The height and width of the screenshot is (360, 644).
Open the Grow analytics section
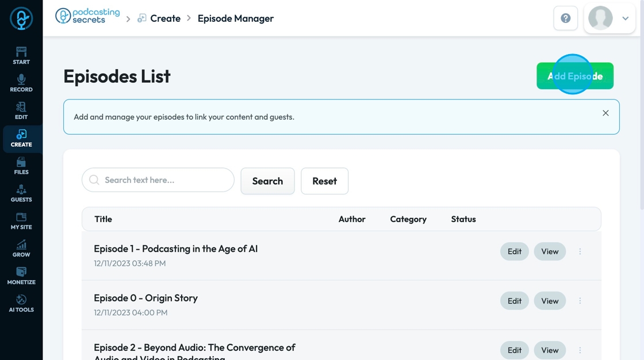pyautogui.click(x=21, y=249)
